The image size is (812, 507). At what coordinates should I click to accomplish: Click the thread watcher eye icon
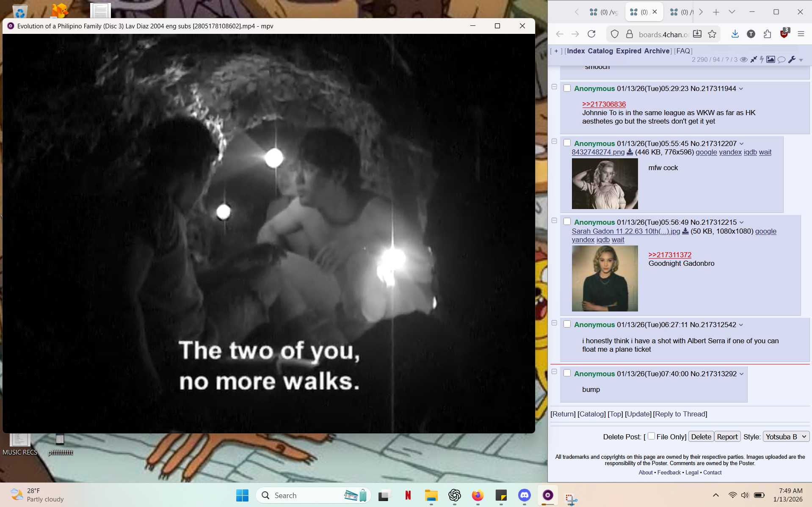pos(744,60)
